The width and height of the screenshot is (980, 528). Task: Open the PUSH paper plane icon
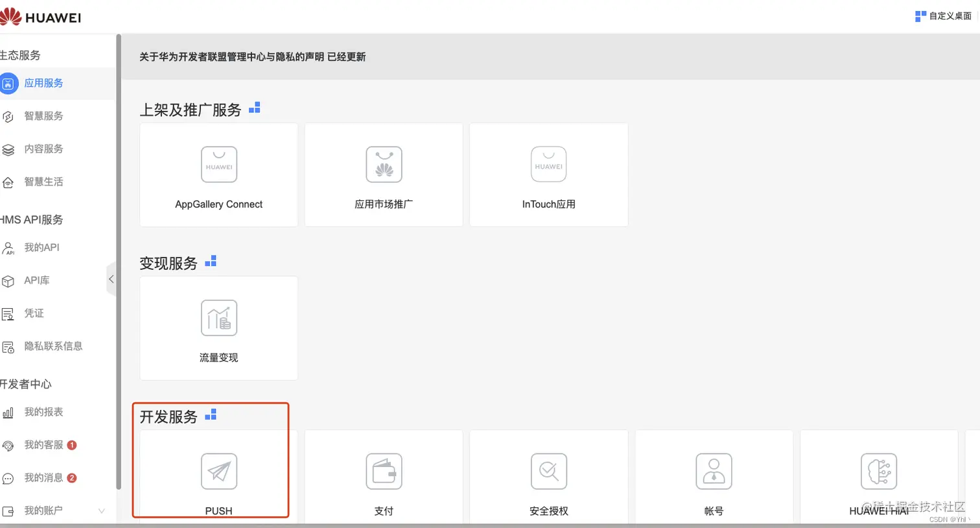point(219,471)
